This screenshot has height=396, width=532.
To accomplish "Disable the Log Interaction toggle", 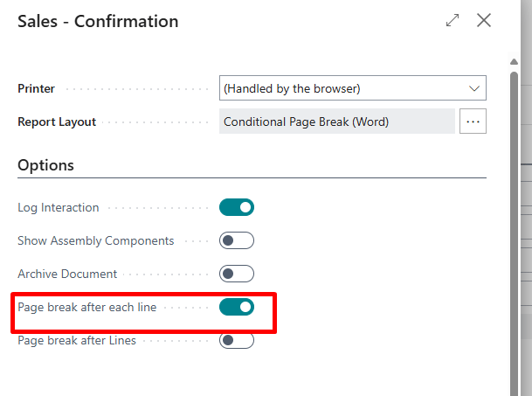I will tap(237, 207).
